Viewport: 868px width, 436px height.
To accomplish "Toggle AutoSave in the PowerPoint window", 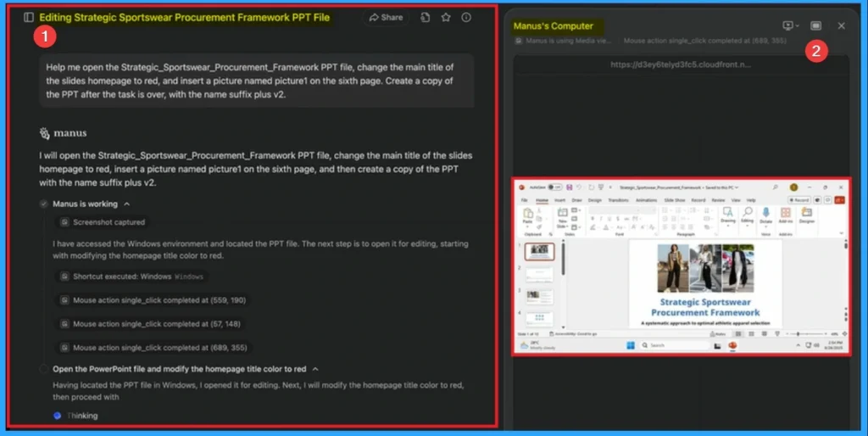I will [554, 187].
